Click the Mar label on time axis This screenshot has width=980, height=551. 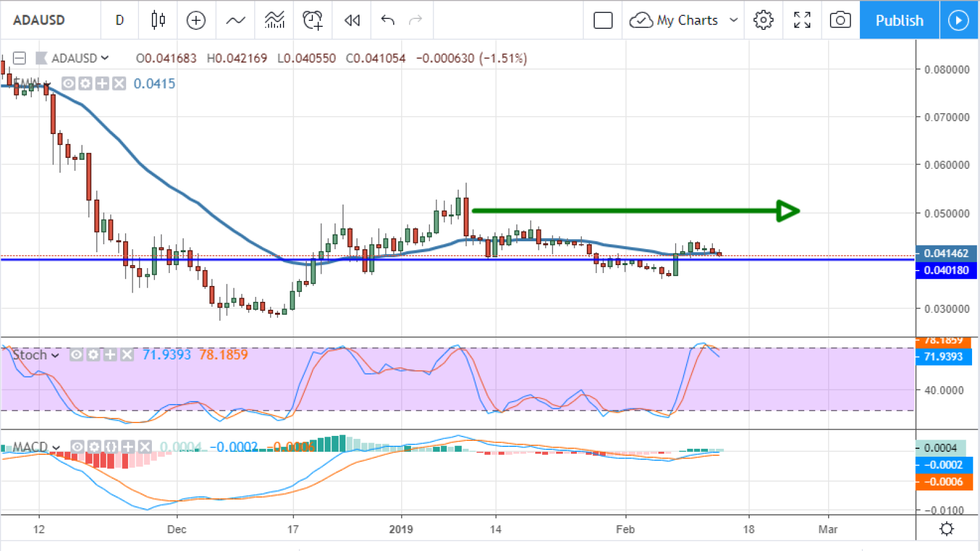click(x=827, y=529)
